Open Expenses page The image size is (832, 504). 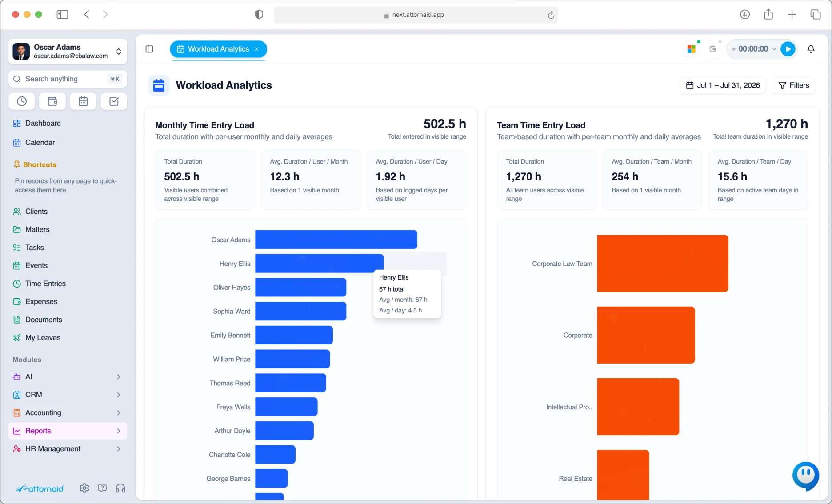[x=68, y=301]
